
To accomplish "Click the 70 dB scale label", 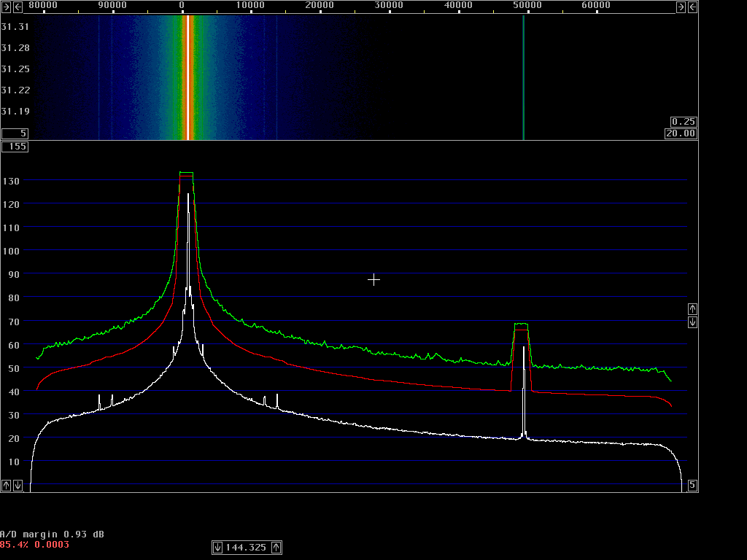I will click(x=14, y=322).
